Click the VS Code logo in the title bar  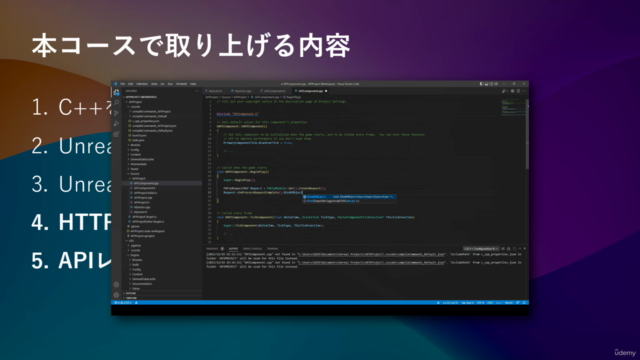coord(115,84)
